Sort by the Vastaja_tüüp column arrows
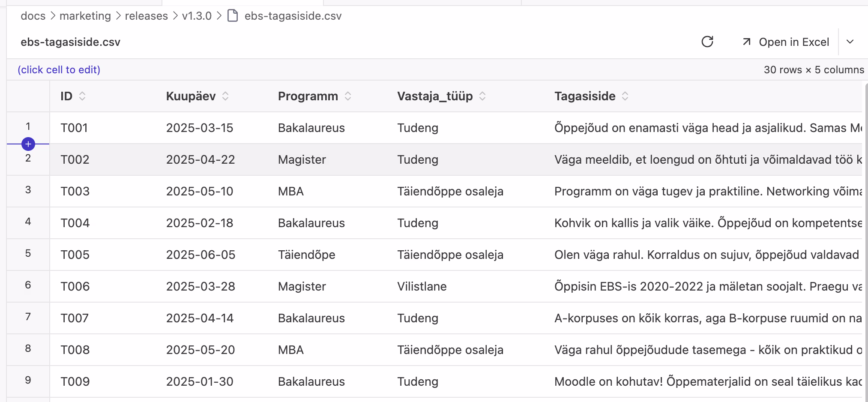 pyautogui.click(x=482, y=96)
